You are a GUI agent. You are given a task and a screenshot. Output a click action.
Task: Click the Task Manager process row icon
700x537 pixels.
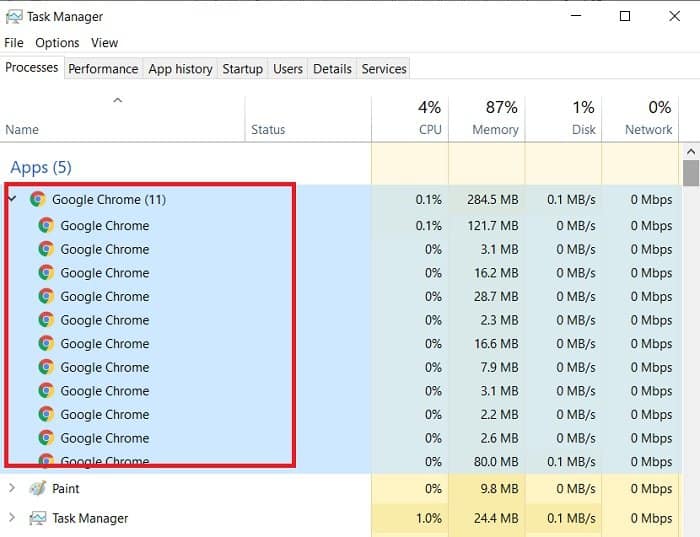click(38, 518)
